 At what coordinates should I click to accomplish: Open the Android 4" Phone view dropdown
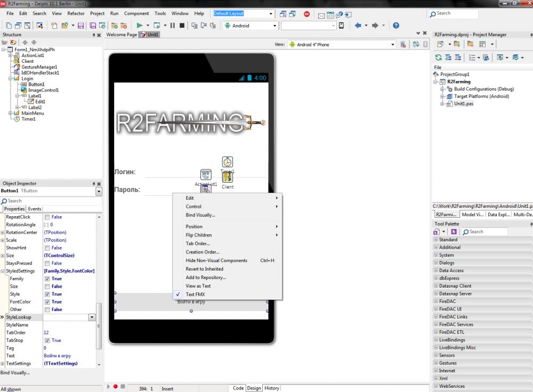[393, 45]
